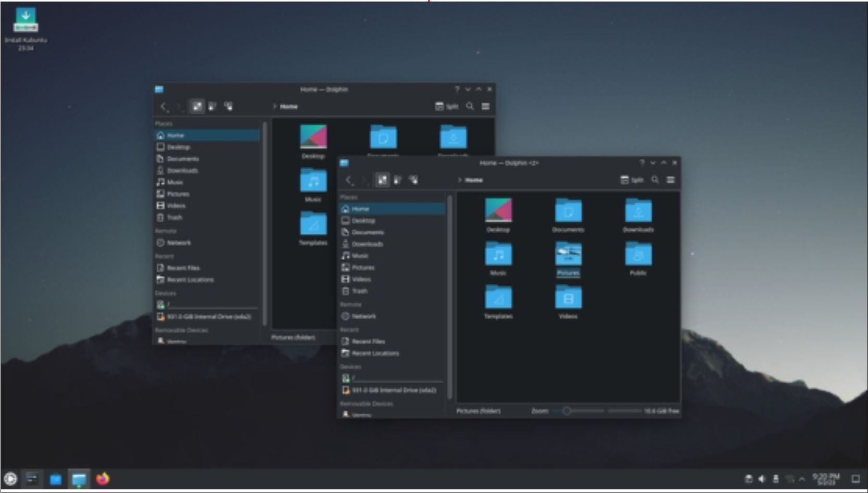The image size is (868, 493).
Task: Launch Discover from the taskbar
Action: coord(56,478)
